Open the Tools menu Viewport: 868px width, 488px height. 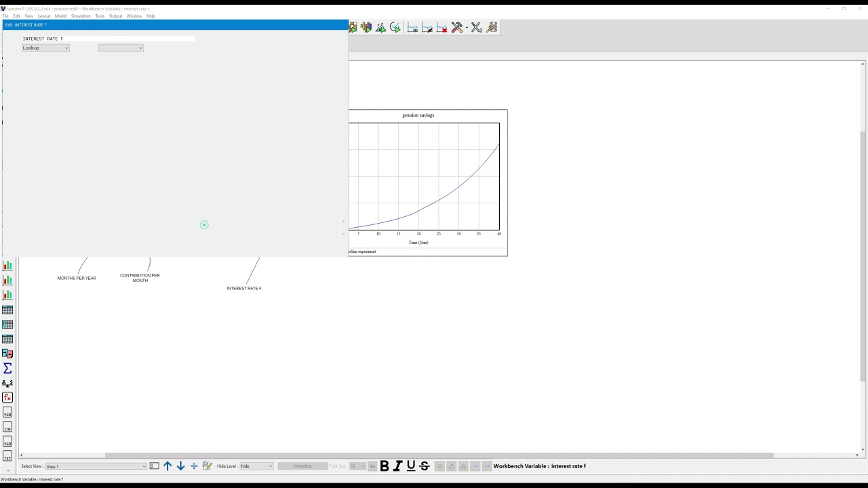(x=100, y=16)
